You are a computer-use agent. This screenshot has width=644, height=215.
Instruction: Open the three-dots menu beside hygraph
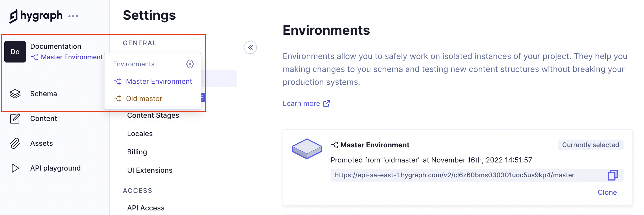point(73,16)
